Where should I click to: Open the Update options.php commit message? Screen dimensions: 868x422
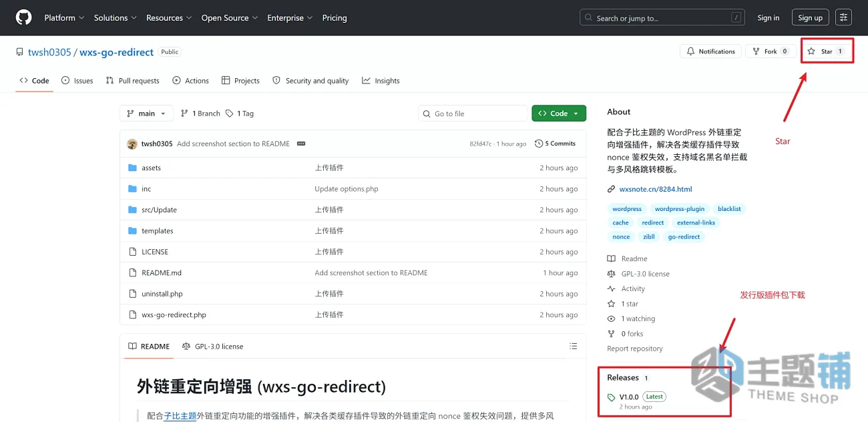pyautogui.click(x=347, y=189)
